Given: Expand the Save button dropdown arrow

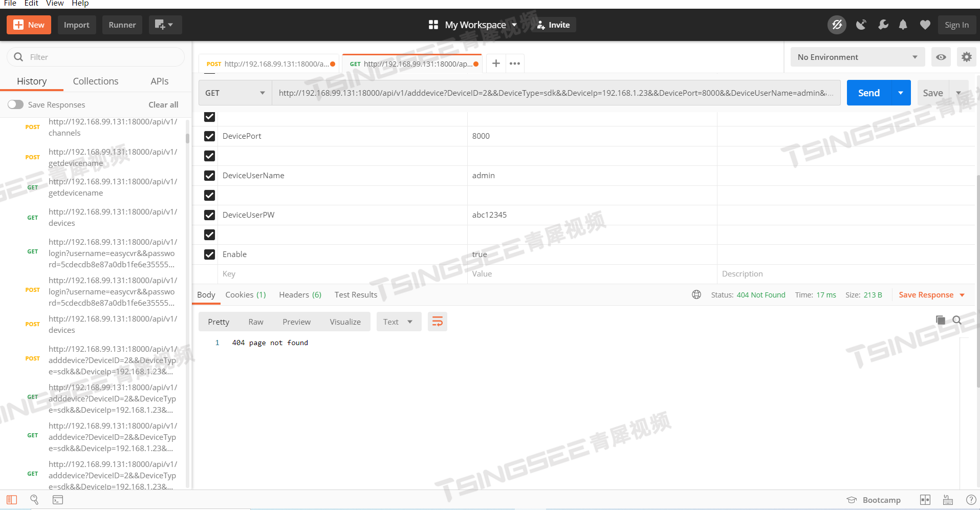Looking at the screenshot, I should pyautogui.click(x=959, y=93).
